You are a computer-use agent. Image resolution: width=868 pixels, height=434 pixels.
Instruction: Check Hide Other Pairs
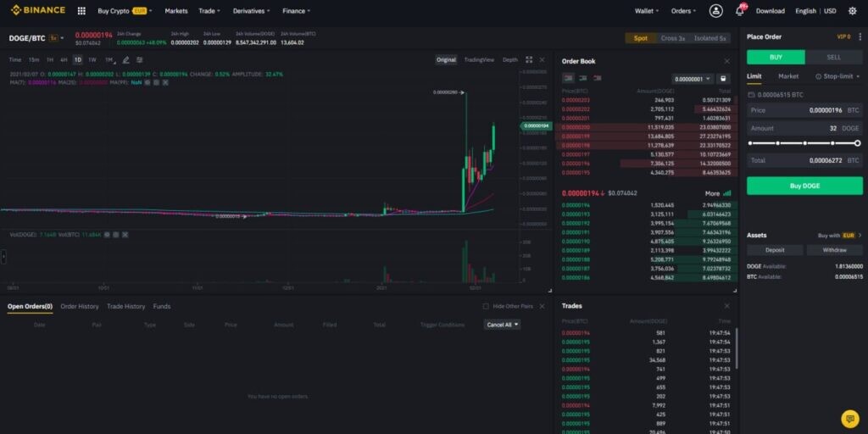pyautogui.click(x=486, y=307)
